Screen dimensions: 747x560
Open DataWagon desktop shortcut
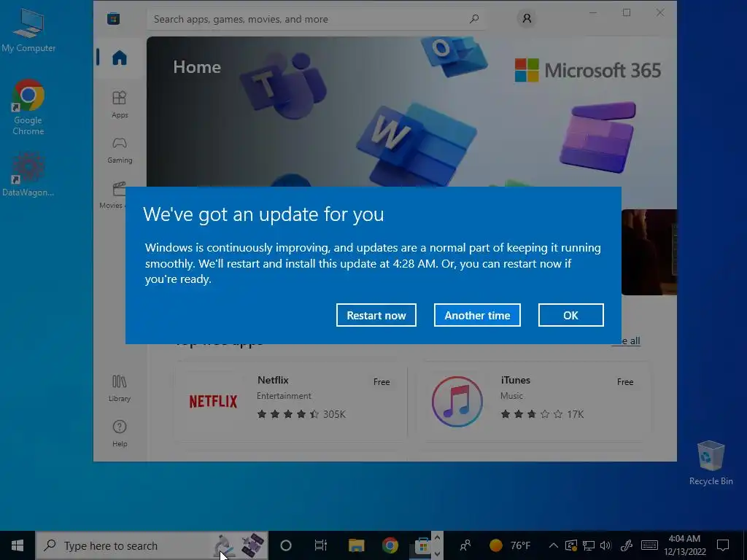click(x=28, y=174)
